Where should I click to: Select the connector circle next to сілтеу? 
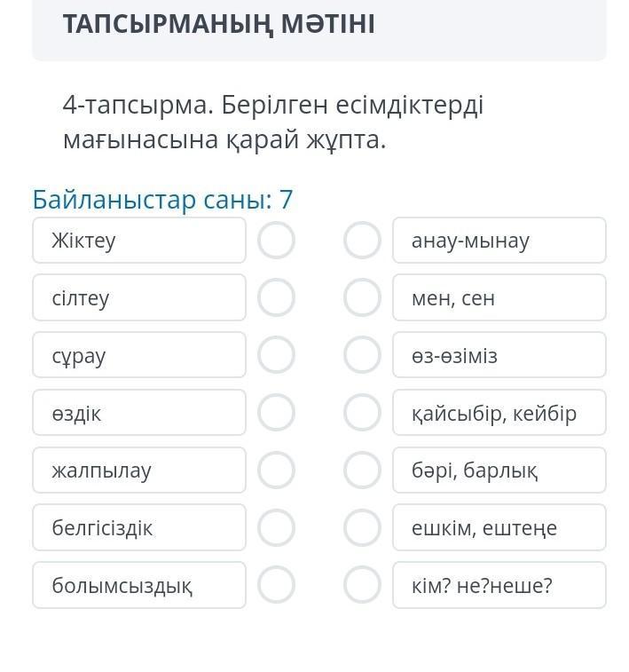click(276, 298)
